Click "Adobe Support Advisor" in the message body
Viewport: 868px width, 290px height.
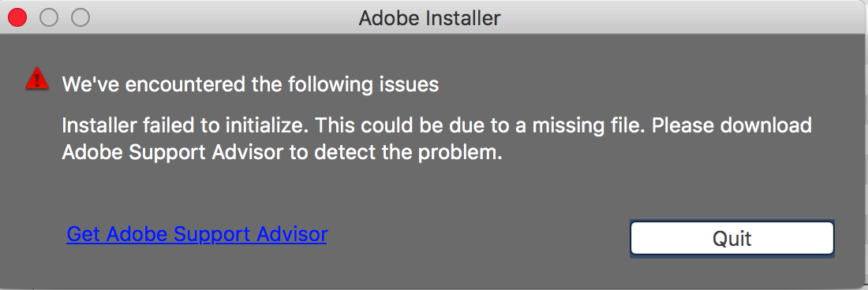(x=173, y=152)
